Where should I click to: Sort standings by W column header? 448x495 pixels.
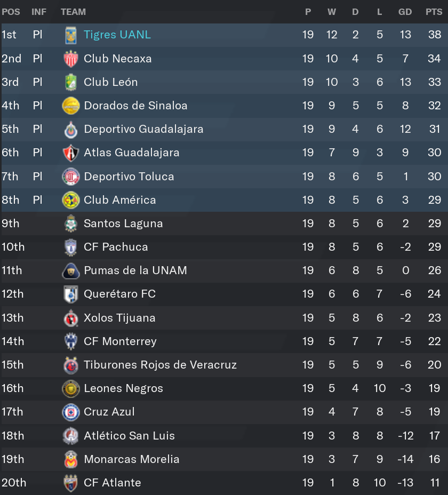coord(332,12)
